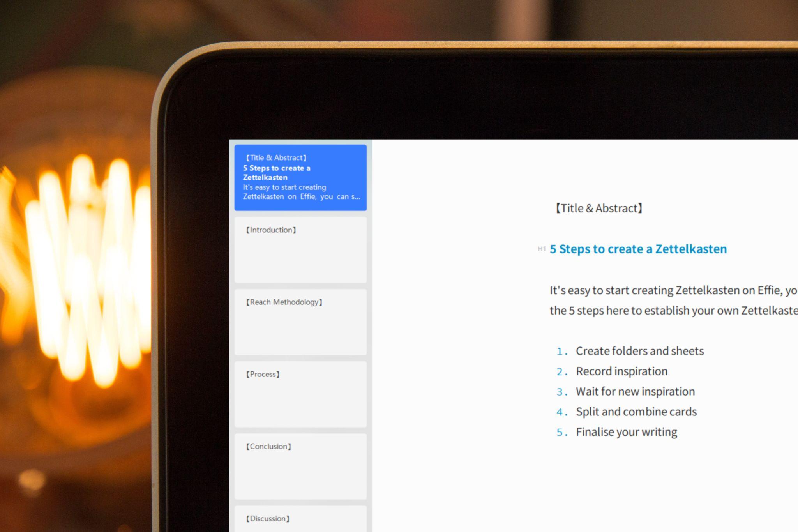Image resolution: width=798 pixels, height=532 pixels.
Task: Click the card preview text 'It's easy to start creating'
Action: pyautogui.click(x=284, y=187)
